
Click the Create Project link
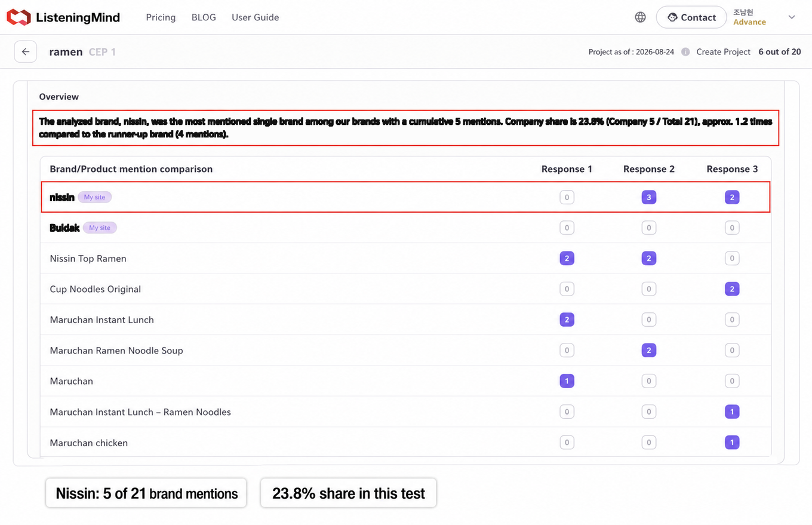[x=723, y=52]
